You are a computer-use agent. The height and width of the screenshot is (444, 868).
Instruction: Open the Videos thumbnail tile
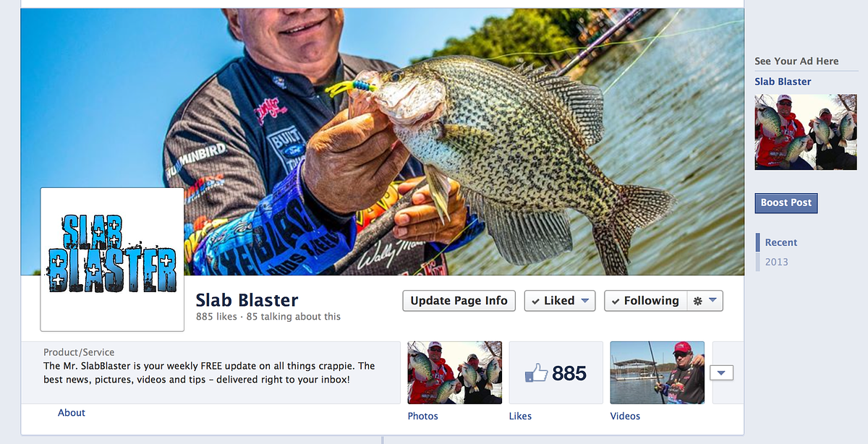coord(658,372)
